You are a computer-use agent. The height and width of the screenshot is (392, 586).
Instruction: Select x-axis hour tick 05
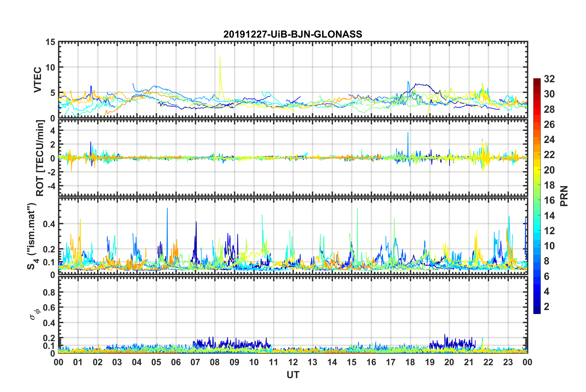156,362
